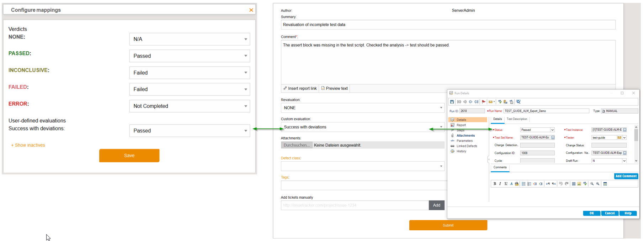The width and height of the screenshot is (644, 241).
Task: Insert image in comment editor
Action: 579,184
